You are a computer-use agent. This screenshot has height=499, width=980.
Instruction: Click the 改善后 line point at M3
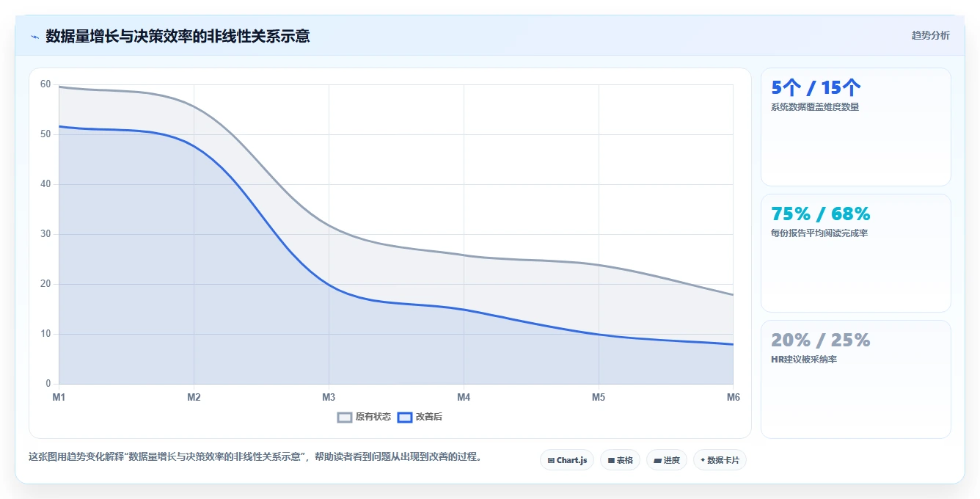(x=329, y=284)
